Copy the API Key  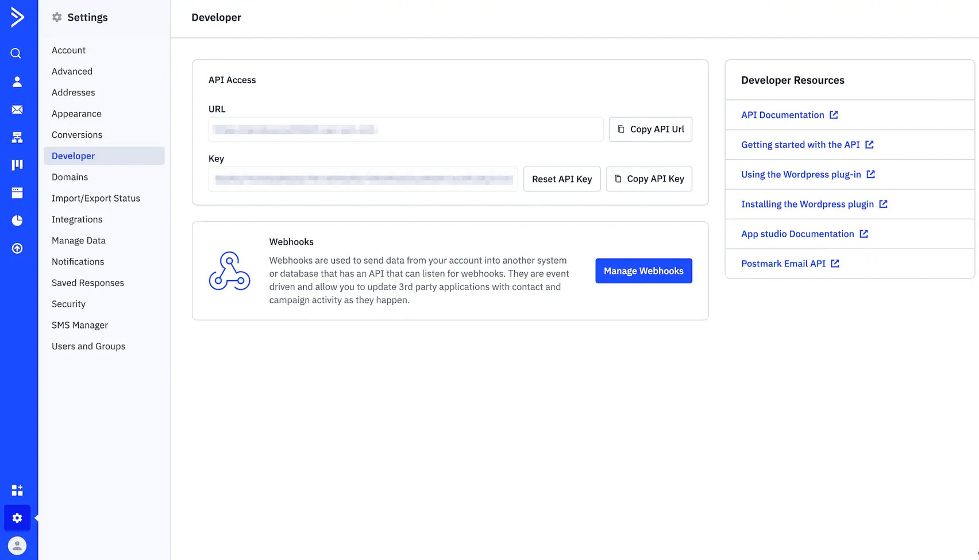click(x=649, y=179)
